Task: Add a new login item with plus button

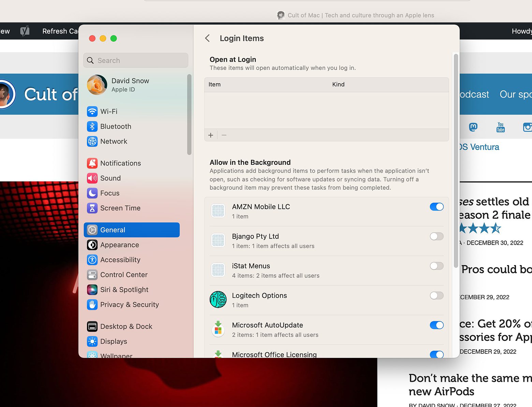Action: [x=211, y=135]
